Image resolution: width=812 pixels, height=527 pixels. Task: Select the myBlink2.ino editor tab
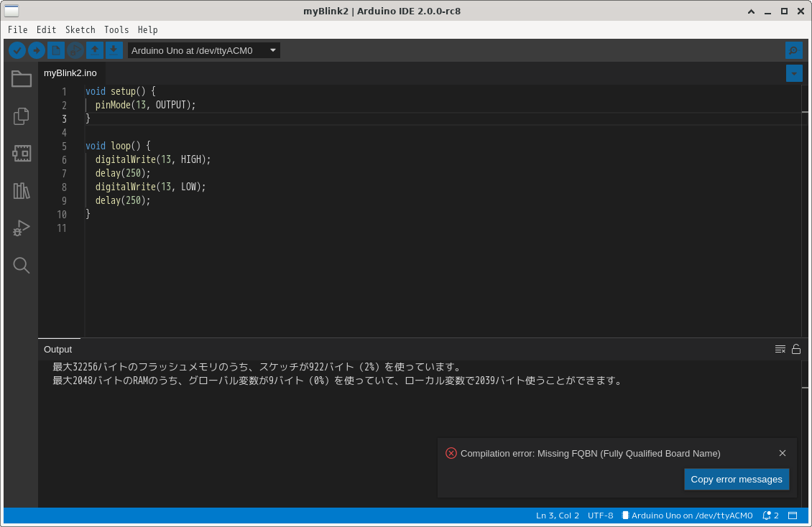(70, 73)
